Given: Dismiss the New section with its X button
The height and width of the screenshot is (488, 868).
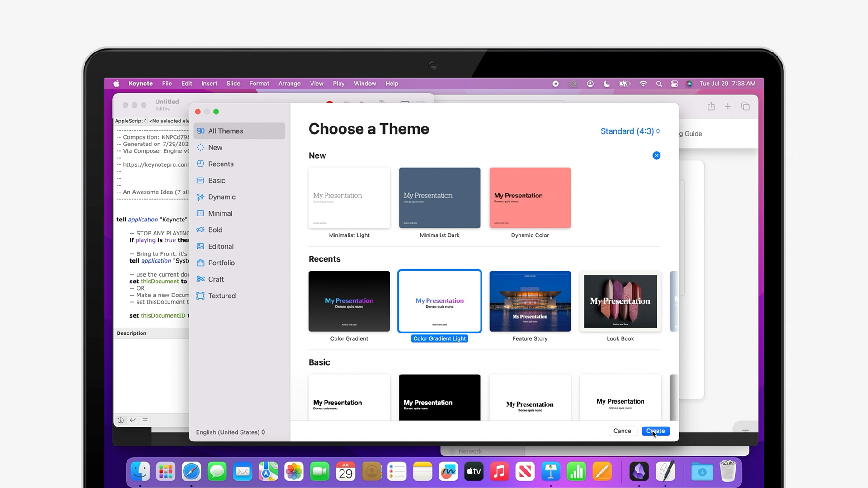Looking at the screenshot, I should (656, 155).
